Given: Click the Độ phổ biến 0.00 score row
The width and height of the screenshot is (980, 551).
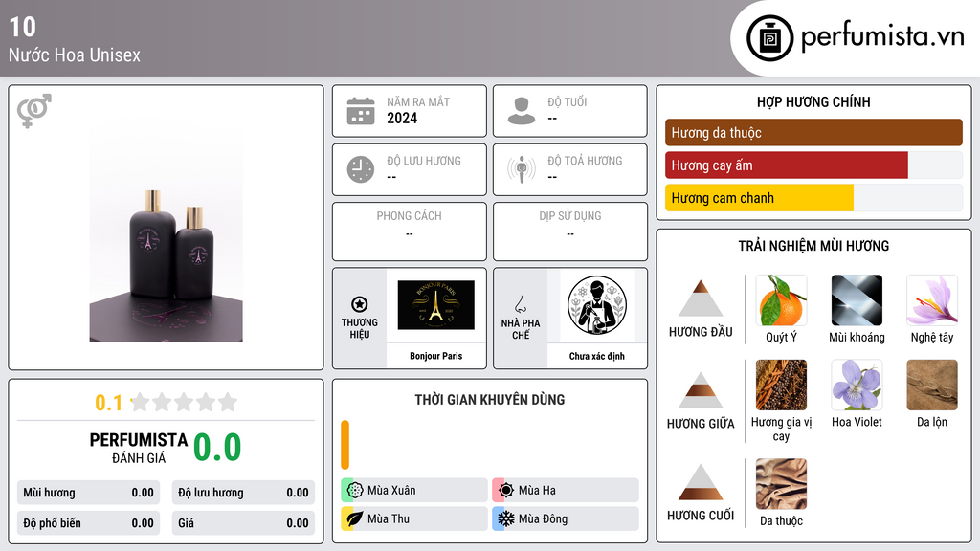Looking at the screenshot, I should [x=88, y=523].
